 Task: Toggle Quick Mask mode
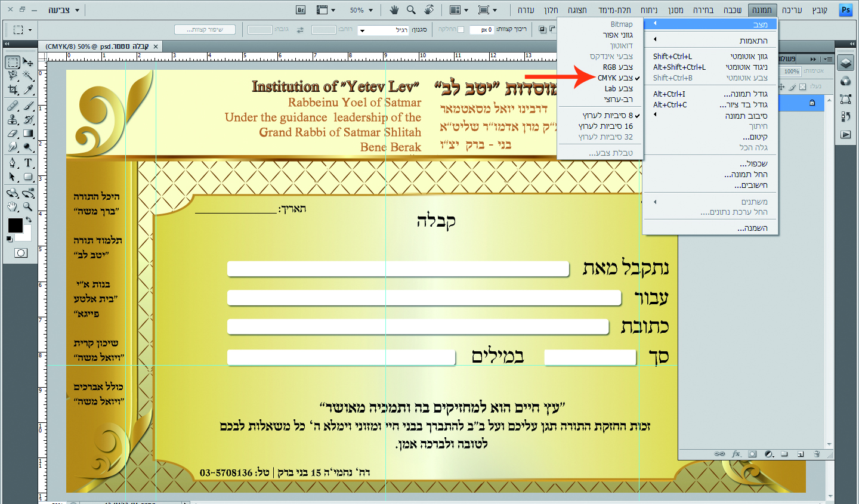[x=21, y=253]
